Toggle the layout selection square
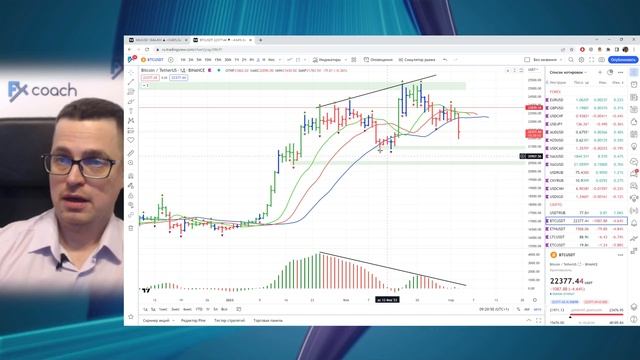This screenshot has height=360, width=640. [527, 60]
